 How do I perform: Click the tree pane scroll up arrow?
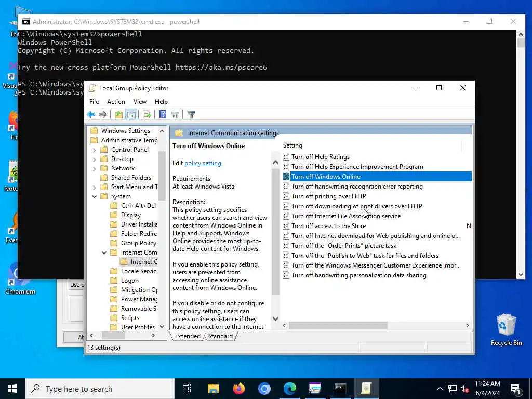162,131
